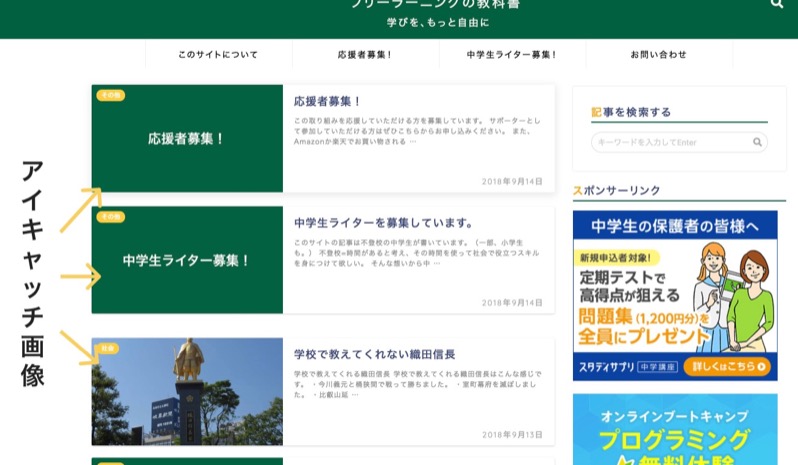Click the excerpt under 学校で教えてくれない織田信長
The width and height of the screenshot is (798, 465).
[x=417, y=384]
